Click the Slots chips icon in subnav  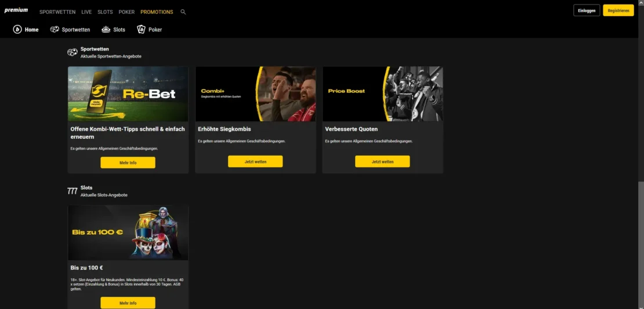tap(106, 30)
